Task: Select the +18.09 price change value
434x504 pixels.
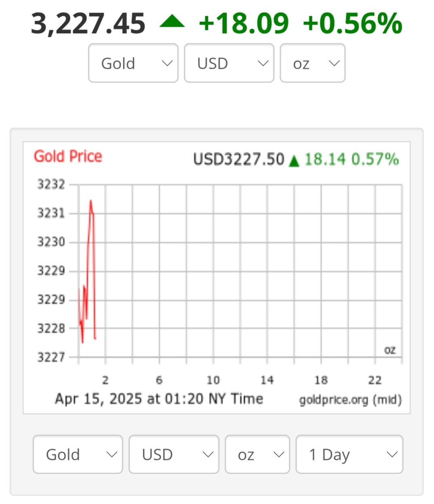Action: tap(244, 23)
